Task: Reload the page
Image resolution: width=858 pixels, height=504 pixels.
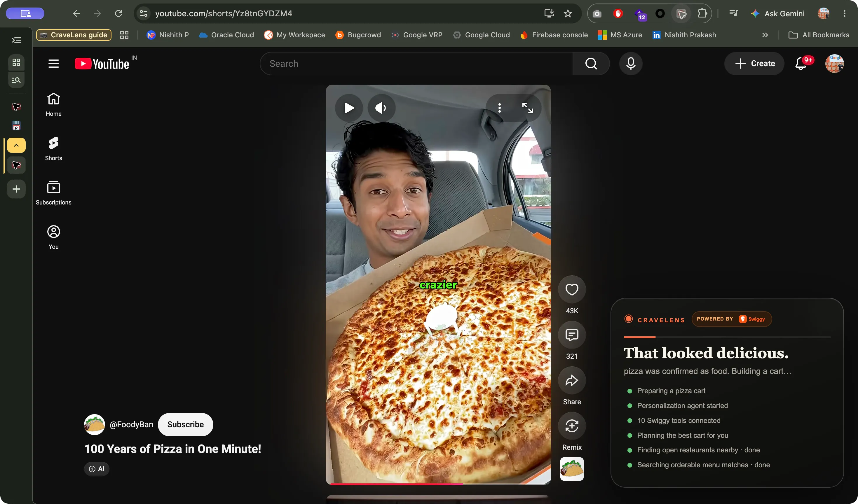Action: [x=118, y=13]
